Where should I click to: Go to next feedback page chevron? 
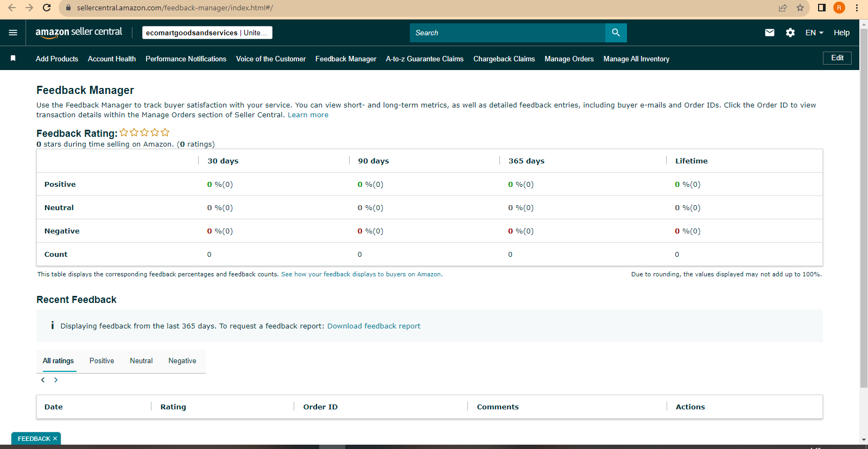point(56,380)
